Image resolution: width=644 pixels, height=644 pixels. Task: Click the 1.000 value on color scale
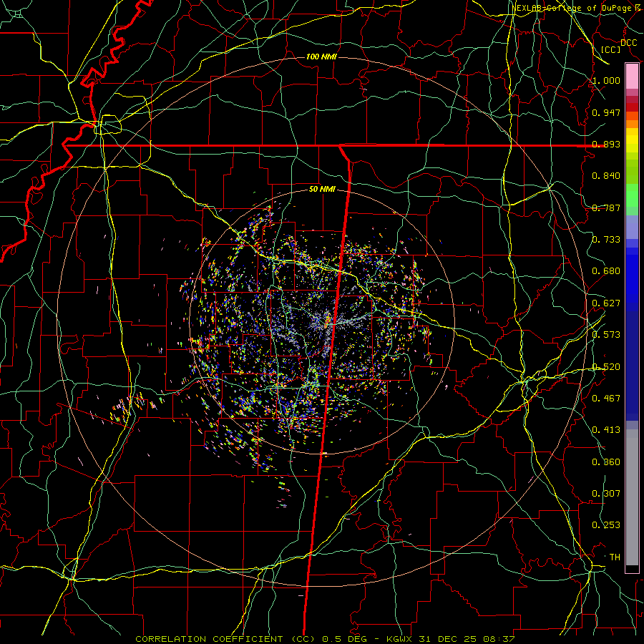coord(606,80)
